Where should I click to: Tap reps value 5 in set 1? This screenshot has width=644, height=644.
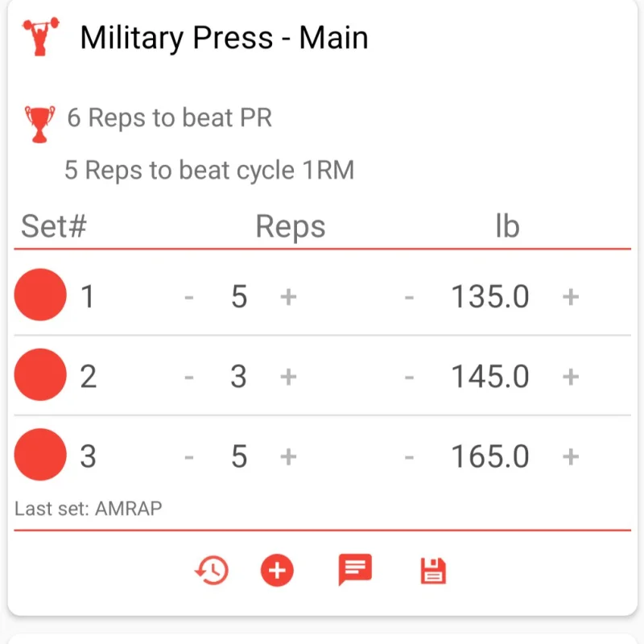coord(239,296)
